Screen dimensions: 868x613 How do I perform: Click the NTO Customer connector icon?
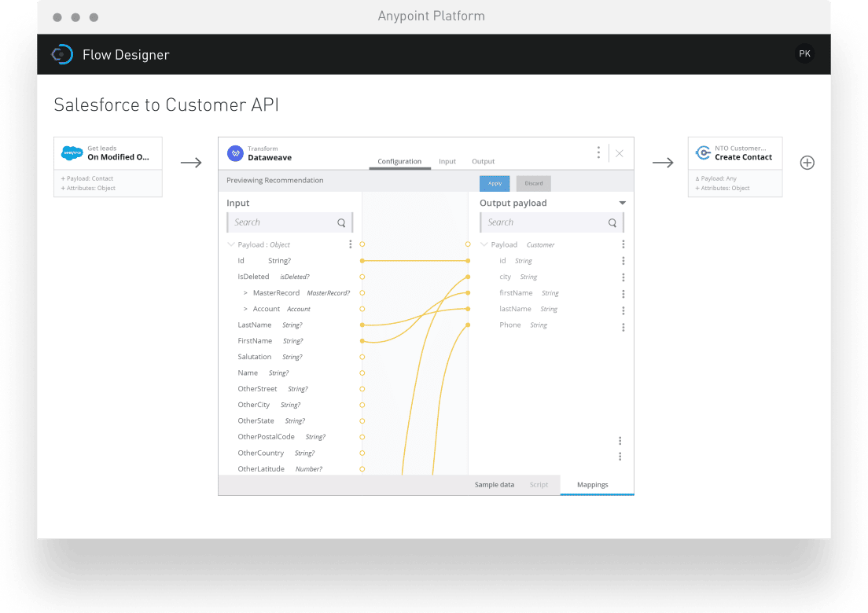[703, 152]
